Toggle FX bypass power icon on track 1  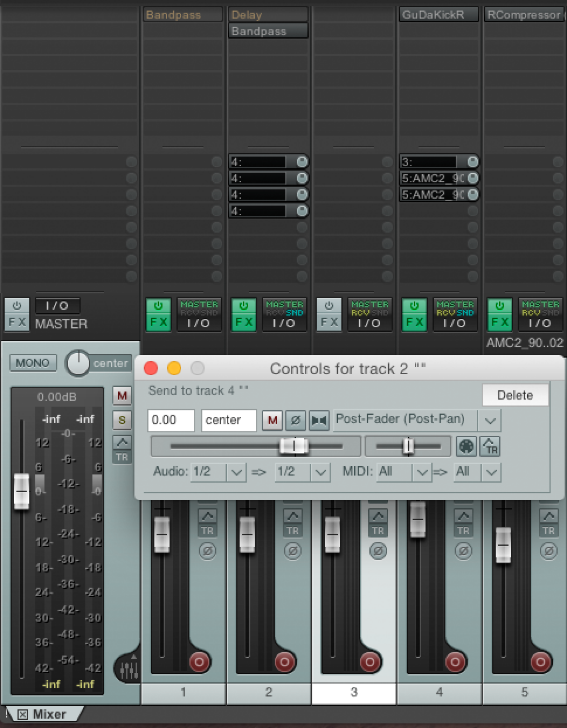(x=158, y=306)
